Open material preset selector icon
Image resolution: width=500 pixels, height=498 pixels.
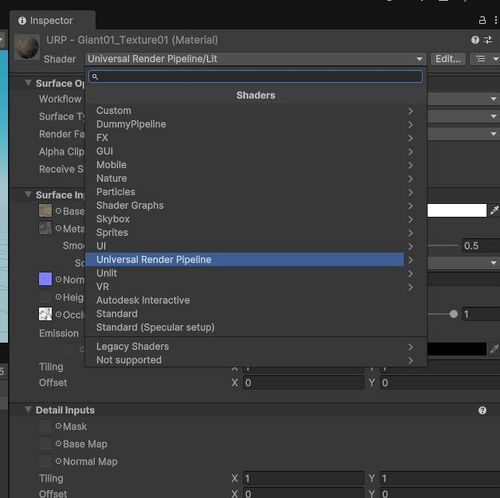(x=488, y=40)
